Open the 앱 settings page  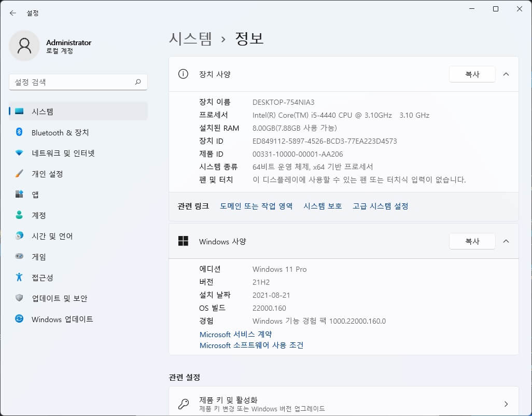click(x=78, y=195)
